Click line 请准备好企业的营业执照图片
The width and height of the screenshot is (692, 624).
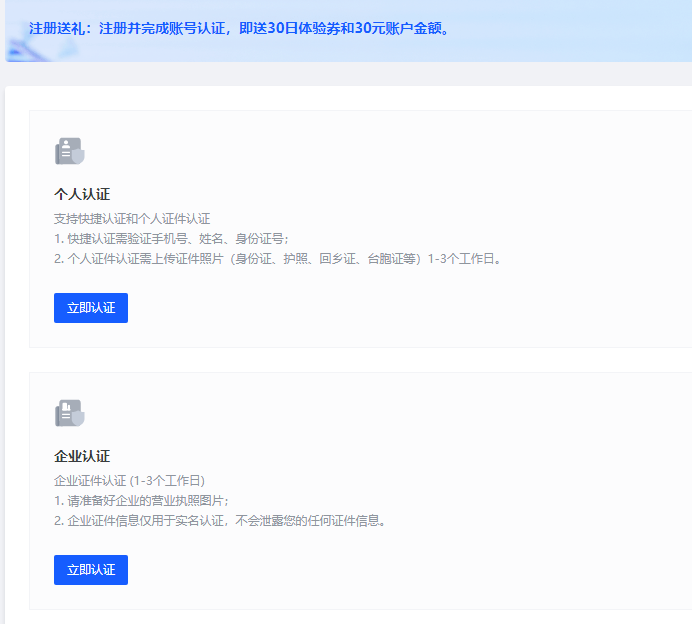tap(141, 501)
